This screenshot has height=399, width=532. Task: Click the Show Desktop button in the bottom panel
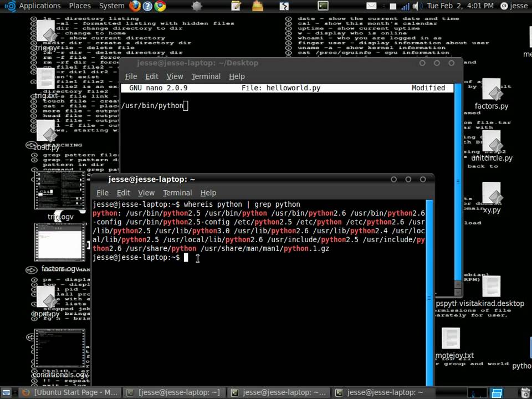point(6,392)
